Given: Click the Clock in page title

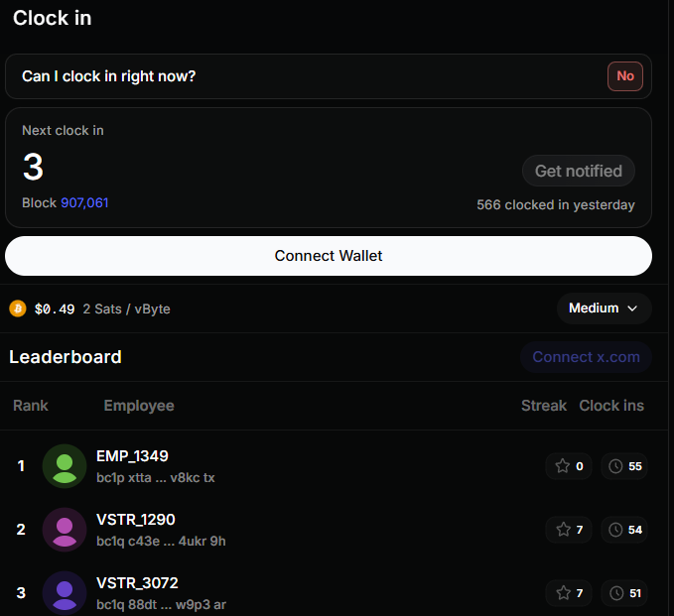Looking at the screenshot, I should tap(52, 18).
